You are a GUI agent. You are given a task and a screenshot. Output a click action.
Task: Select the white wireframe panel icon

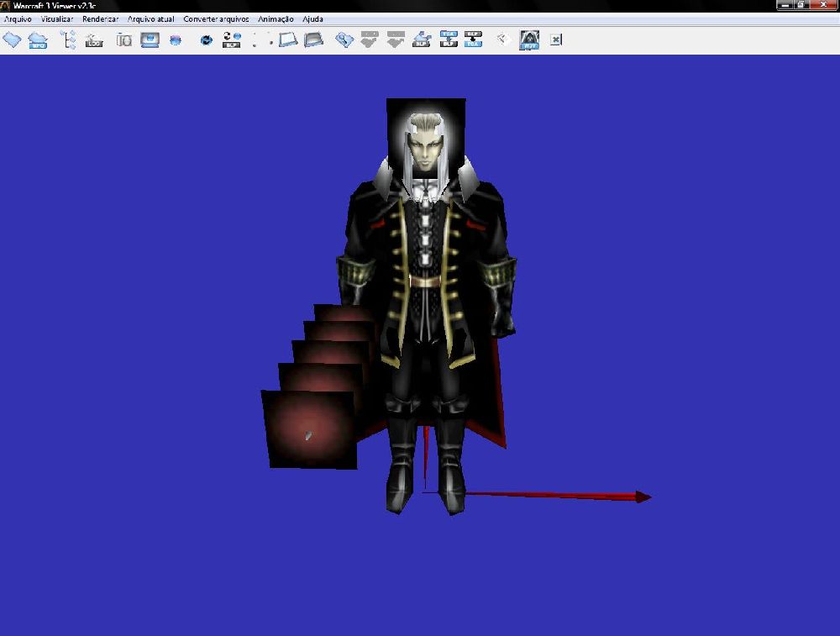[x=287, y=39]
